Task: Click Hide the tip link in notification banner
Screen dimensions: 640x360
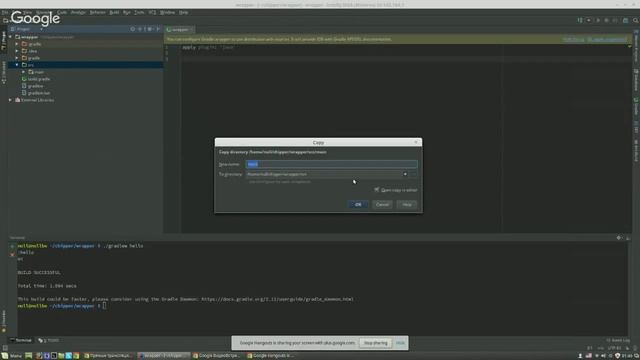Action: 573,39
